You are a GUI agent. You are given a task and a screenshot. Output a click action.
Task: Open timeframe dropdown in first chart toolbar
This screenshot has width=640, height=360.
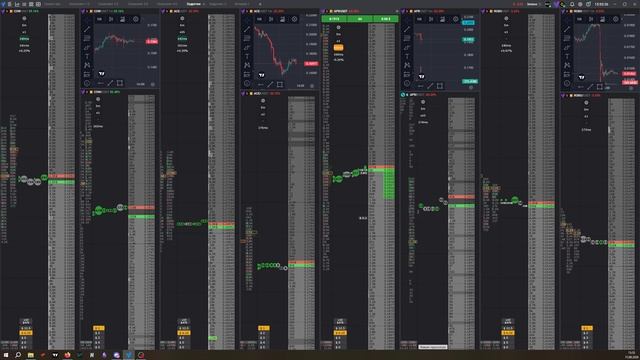pyautogui.click(x=99, y=19)
